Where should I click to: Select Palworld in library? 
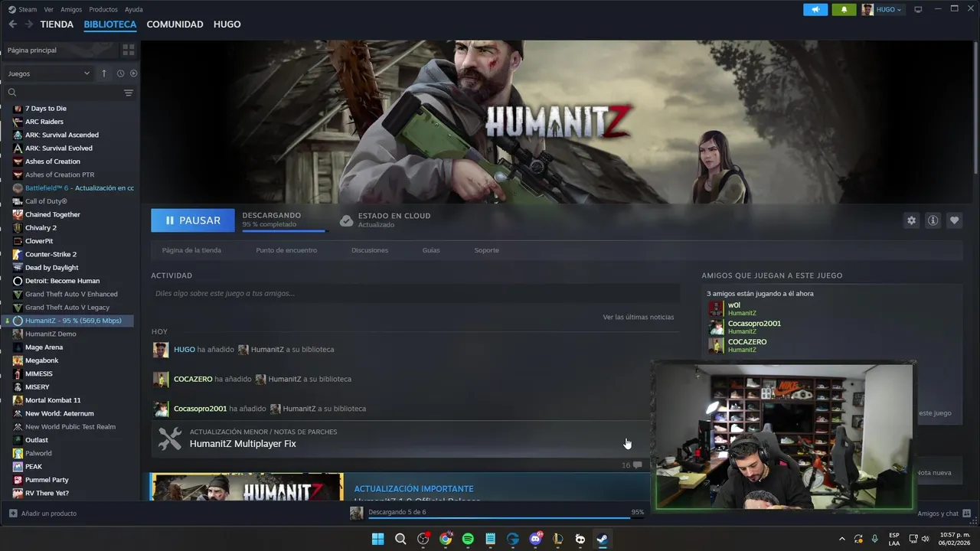[38, 453]
